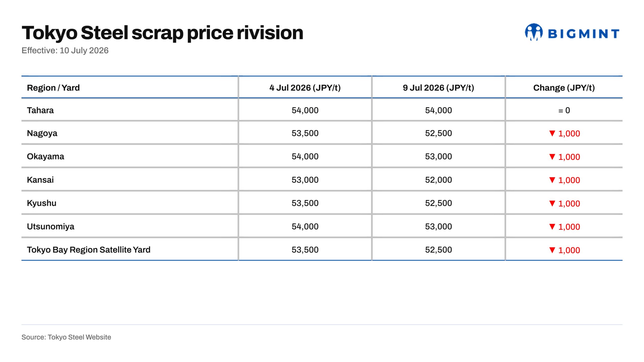Select the 4 Jul 2026 (JPY/t) header
This screenshot has height=362, width=644.
click(305, 88)
